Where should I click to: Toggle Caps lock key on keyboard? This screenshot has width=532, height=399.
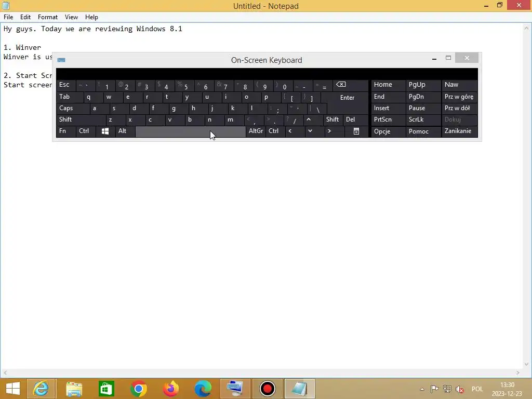(x=73, y=108)
